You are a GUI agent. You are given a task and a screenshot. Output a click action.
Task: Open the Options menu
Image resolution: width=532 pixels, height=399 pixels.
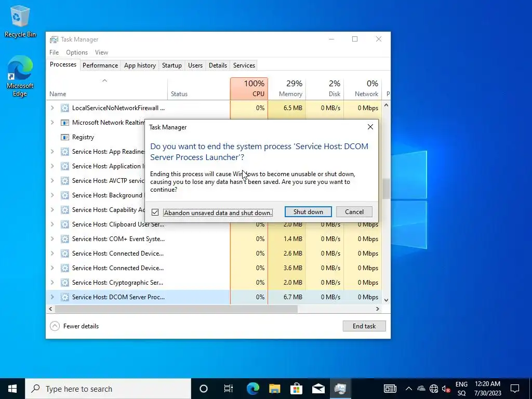pos(77,52)
